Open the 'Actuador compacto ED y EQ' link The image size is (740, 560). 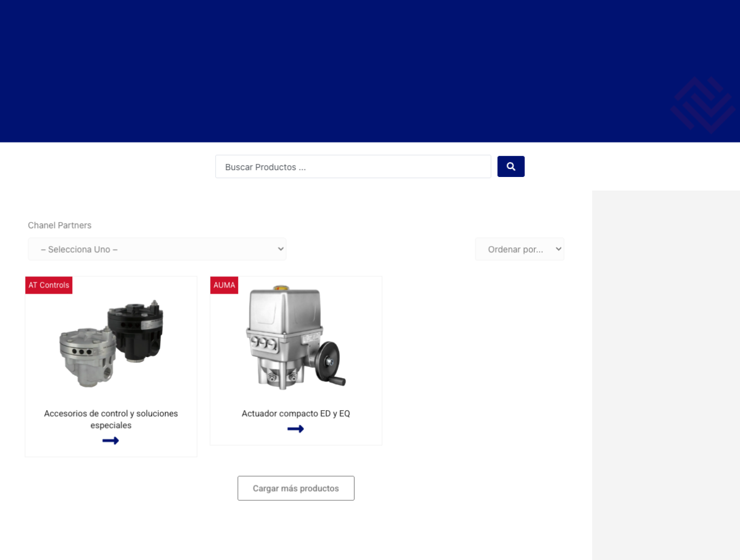[x=295, y=413]
